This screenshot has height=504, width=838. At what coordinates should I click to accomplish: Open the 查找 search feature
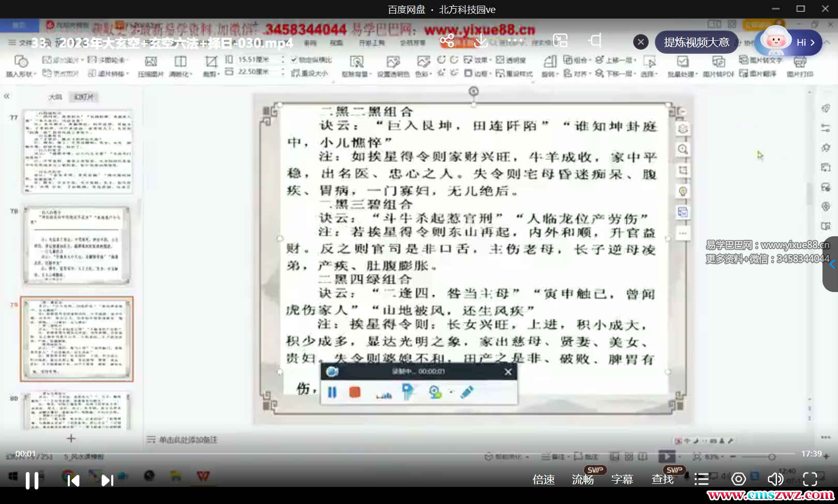point(662,480)
